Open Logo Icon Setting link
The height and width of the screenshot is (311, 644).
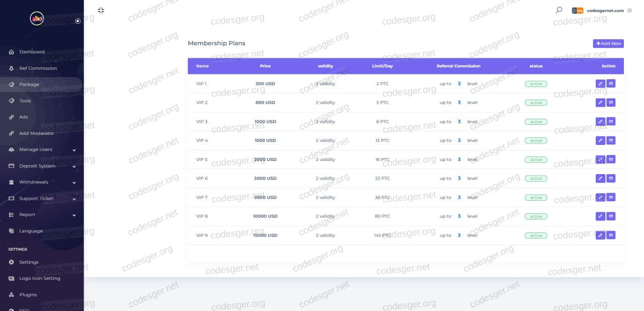pyautogui.click(x=39, y=278)
